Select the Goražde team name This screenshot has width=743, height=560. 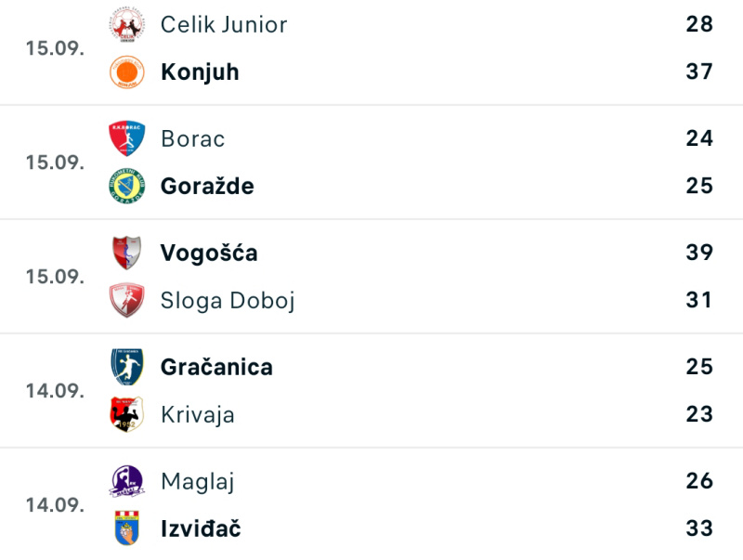pos(207,186)
